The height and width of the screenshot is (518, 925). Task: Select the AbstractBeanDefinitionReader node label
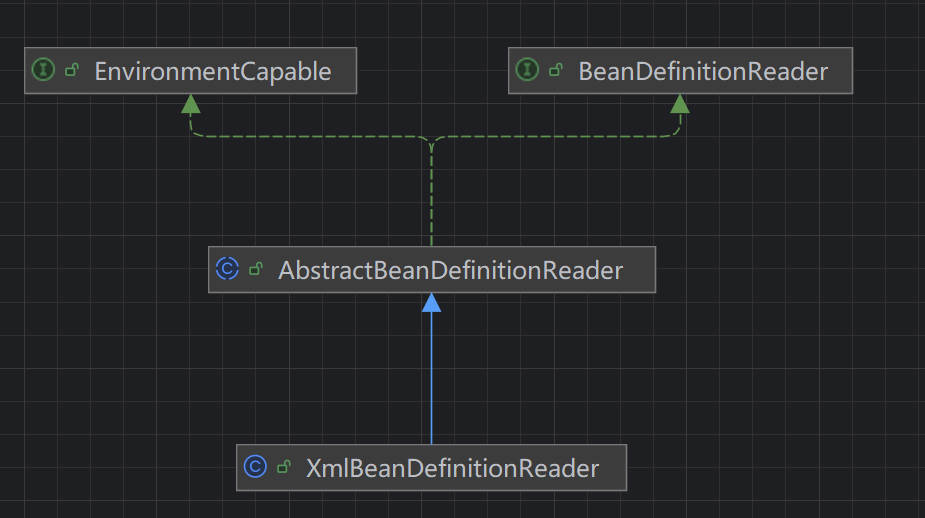pos(450,270)
